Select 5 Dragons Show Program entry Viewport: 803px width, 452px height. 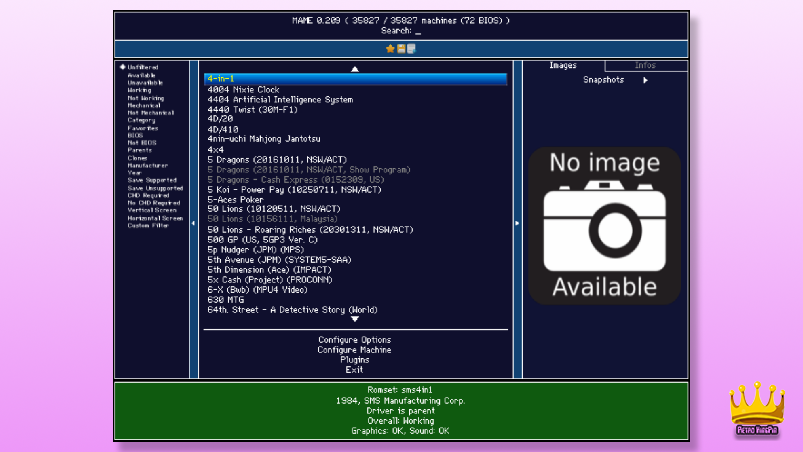pyautogui.click(x=309, y=169)
